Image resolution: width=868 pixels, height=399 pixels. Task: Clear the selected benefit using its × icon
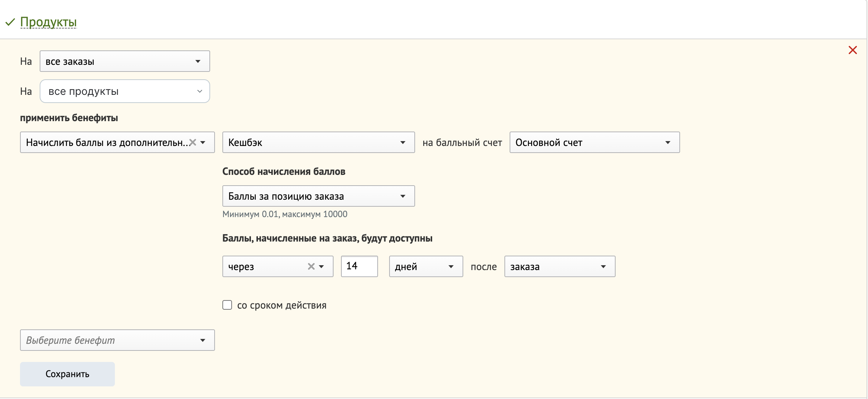[x=192, y=142]
